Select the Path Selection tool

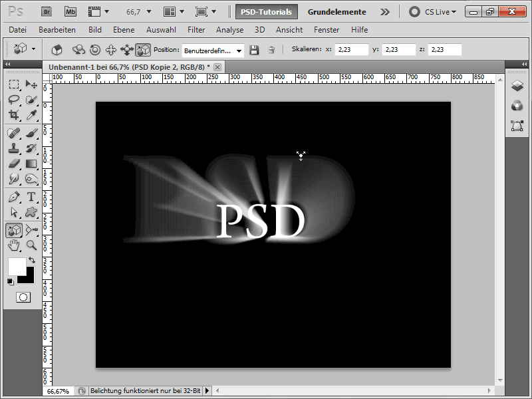14,212
